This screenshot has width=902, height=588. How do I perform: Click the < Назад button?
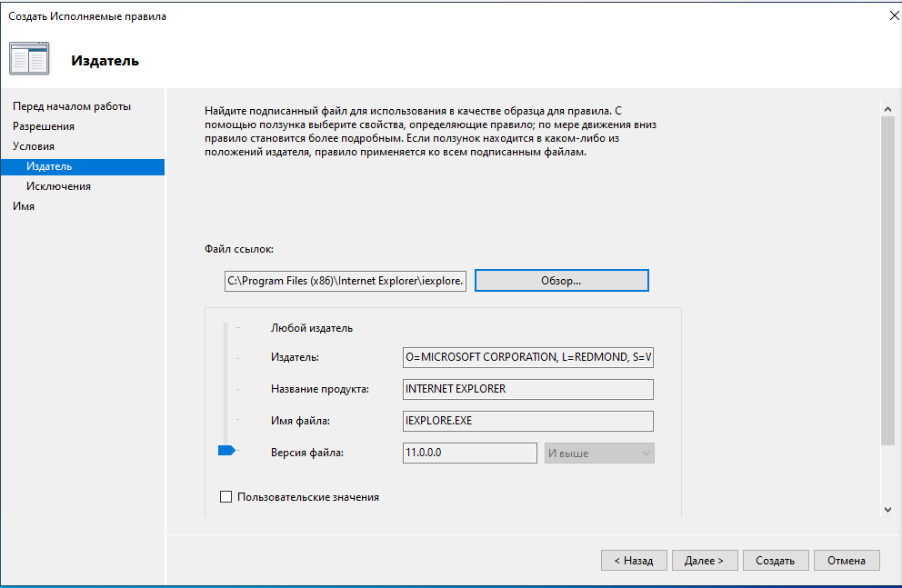[634, 561]
